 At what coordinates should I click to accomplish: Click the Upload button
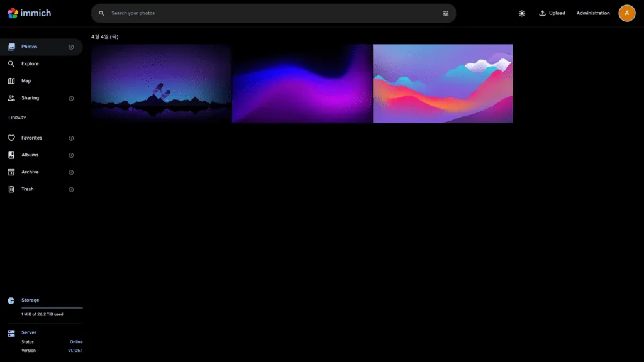pos(552,13)
